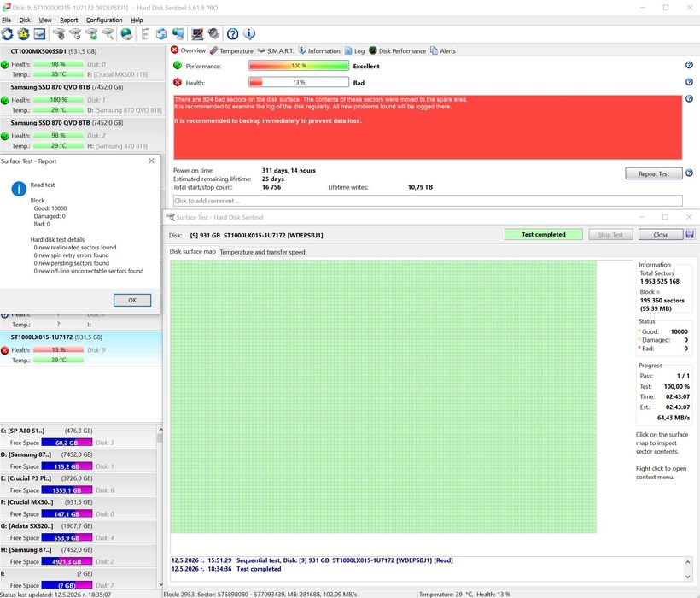
Task: Open the Log tab
Action: [355, 51]
